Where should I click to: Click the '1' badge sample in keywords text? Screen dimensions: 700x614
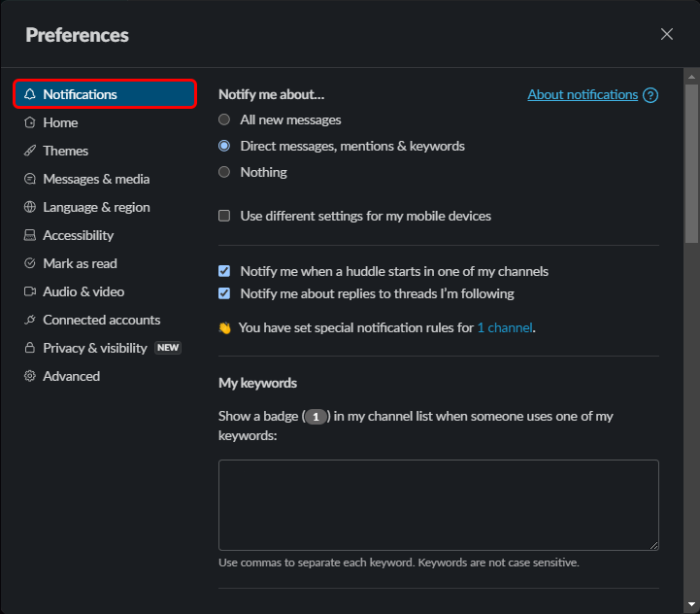pyautogui.click(x=317, y=417)
